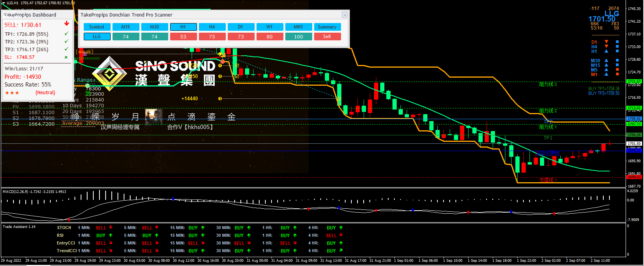Click the circled 3 marker near +14440
The image size is (644, 266).
220,99
